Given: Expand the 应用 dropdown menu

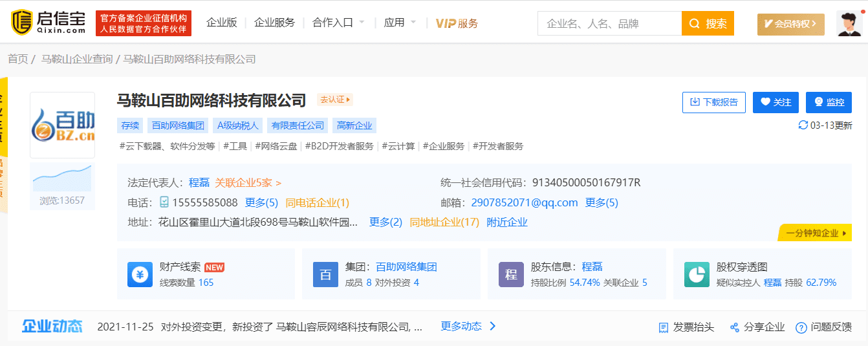Looking at the screenshot, I should (401, 23).
